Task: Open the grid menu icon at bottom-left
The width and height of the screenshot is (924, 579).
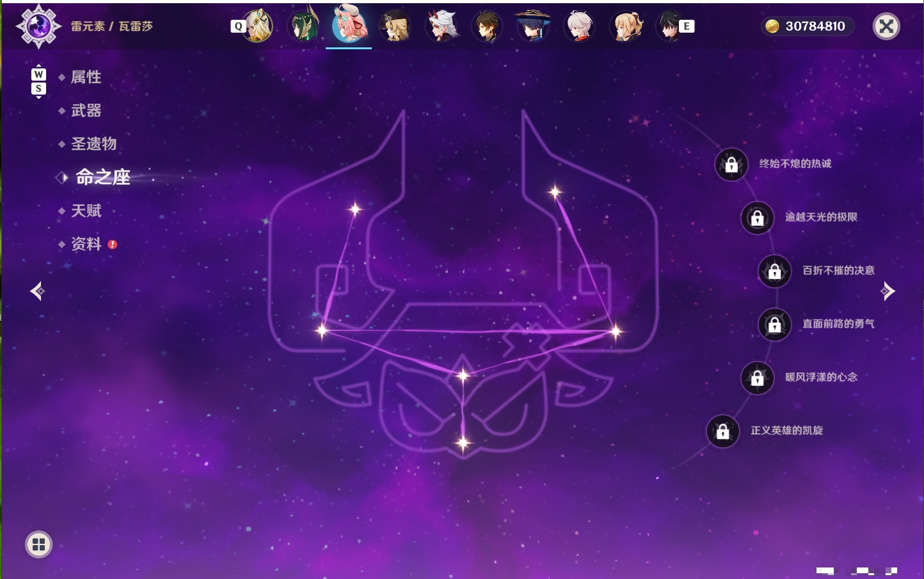Action: click(x=38, y=544)
